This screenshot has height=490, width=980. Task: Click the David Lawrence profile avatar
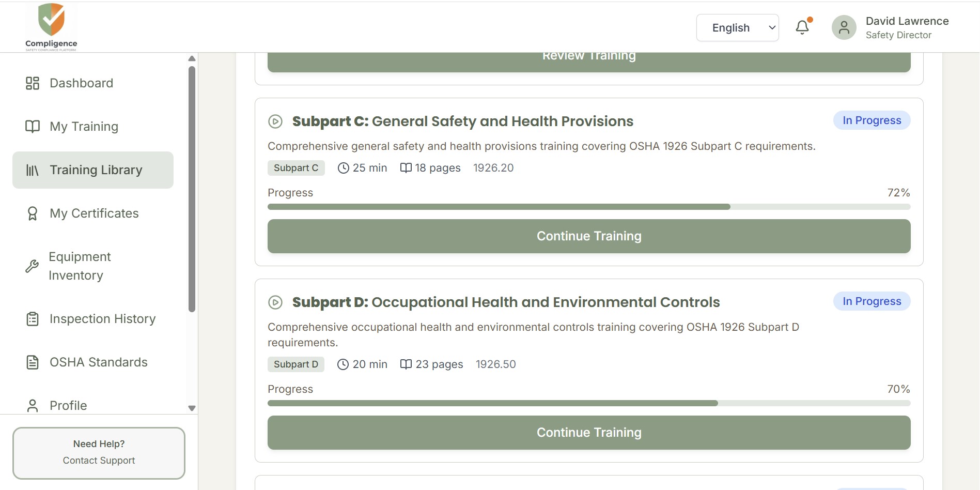844,27
